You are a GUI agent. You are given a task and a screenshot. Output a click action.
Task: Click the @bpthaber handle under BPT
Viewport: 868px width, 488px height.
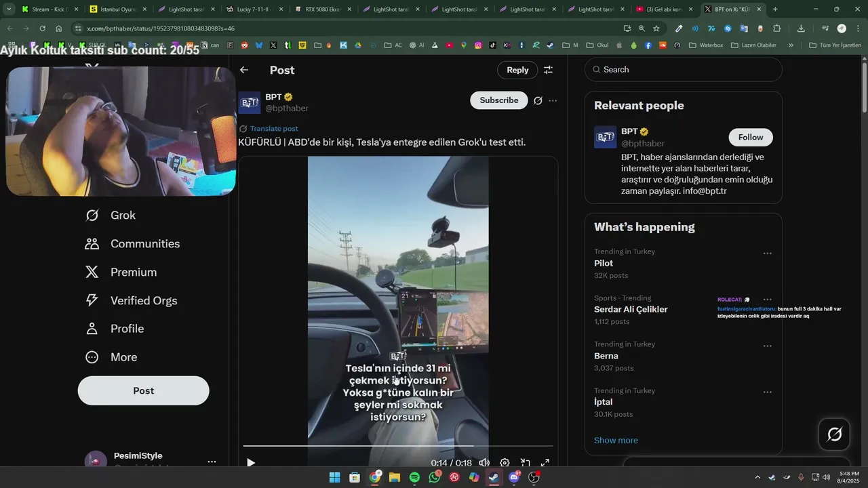pyautogui.click(x=287, y=108)
